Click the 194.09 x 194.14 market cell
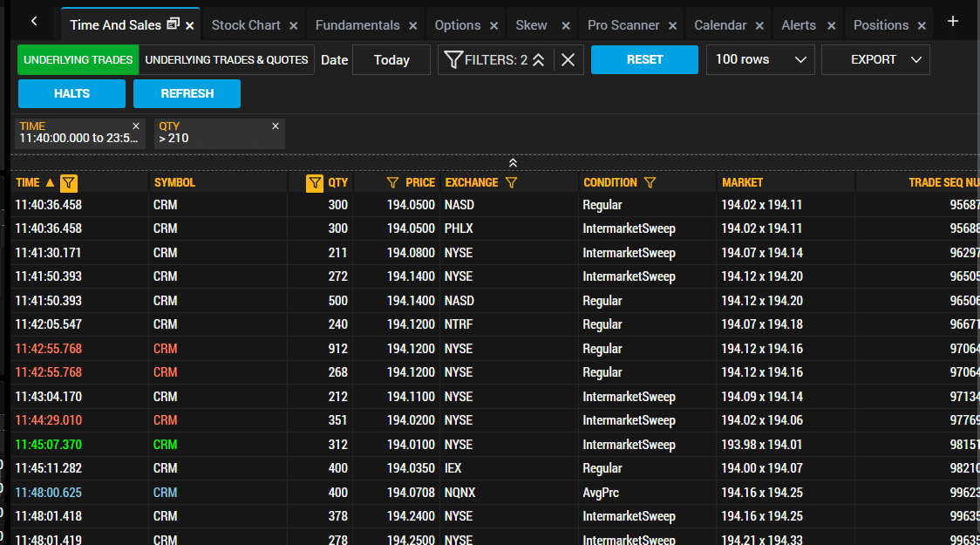Viewport: 980px width, 545px height. [x=762, y=397]
